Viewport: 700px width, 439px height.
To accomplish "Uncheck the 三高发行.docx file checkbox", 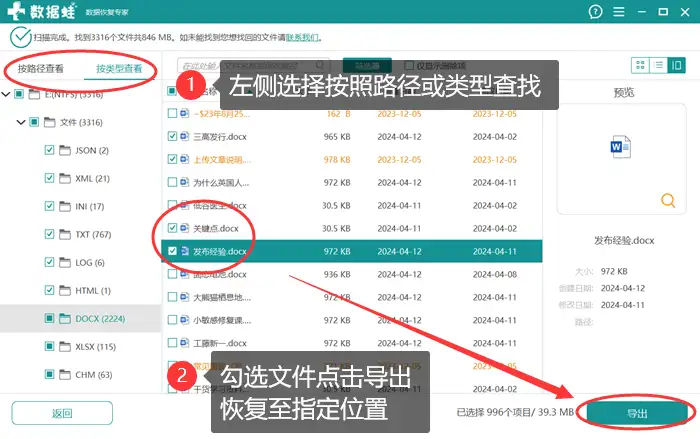I will 172,136.
